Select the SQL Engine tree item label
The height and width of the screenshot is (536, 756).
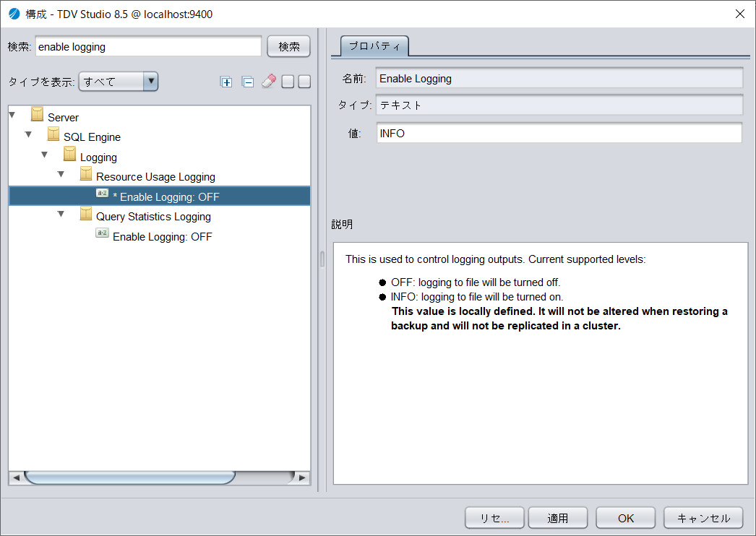(x=92, y=137)
